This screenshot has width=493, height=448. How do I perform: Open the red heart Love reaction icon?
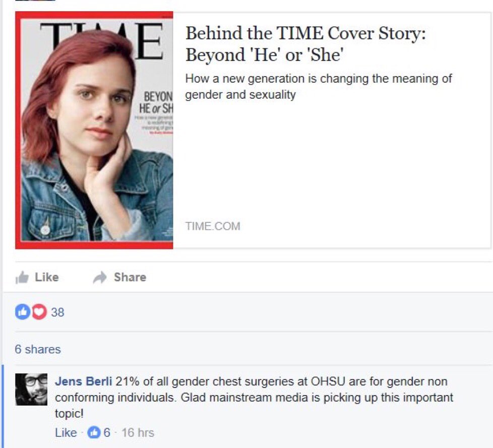click(x=39, y=312)
